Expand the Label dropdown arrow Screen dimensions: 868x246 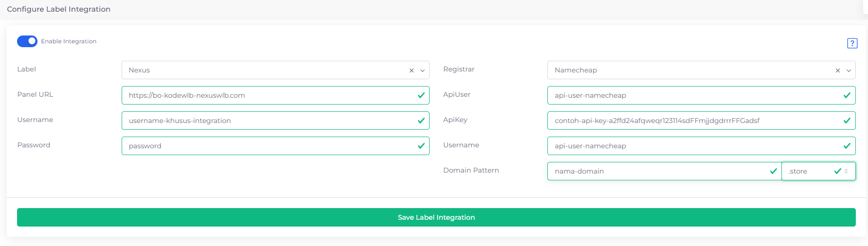coord(422,70)
